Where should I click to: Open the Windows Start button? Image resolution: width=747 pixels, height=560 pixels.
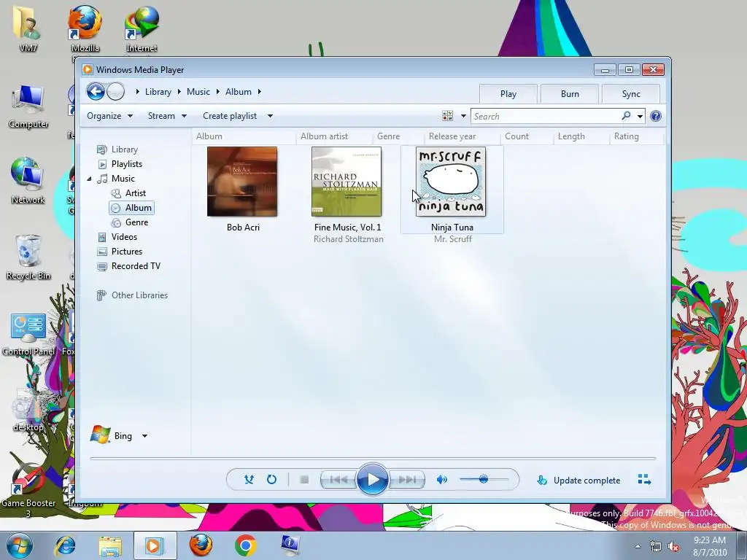pyautogui.click(x=20, y=545)
